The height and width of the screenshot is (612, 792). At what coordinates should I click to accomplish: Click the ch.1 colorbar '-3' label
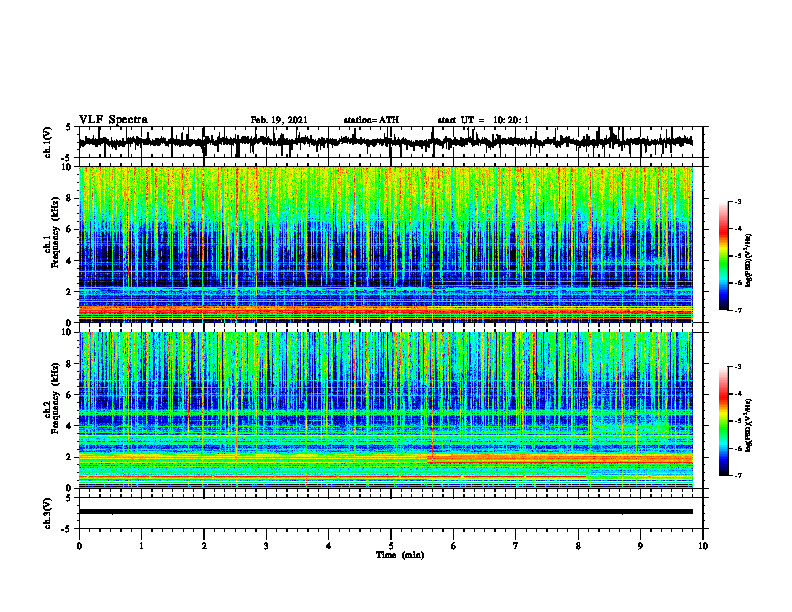(737, 202)
